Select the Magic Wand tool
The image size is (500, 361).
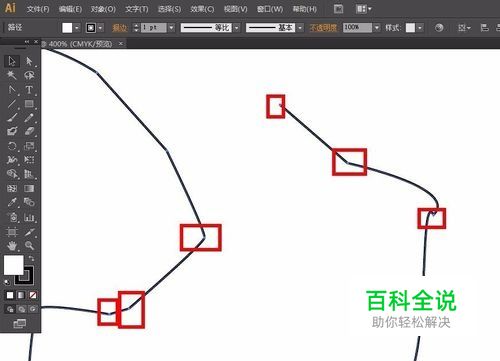(12, 75)
